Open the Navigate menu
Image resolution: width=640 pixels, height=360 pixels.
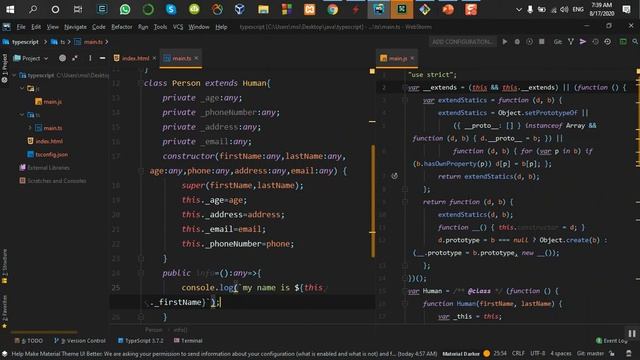pyautogui.click(x=76, y=27)
